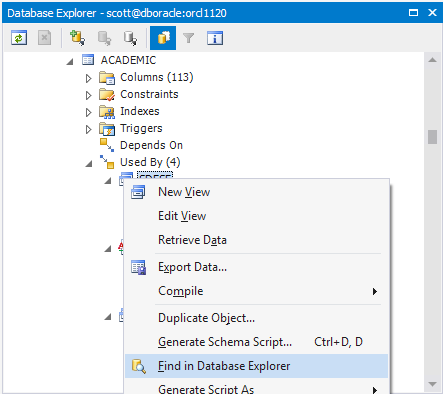Click the scrollbar up arrow
The image size is (443, 394).
(432, 60)
